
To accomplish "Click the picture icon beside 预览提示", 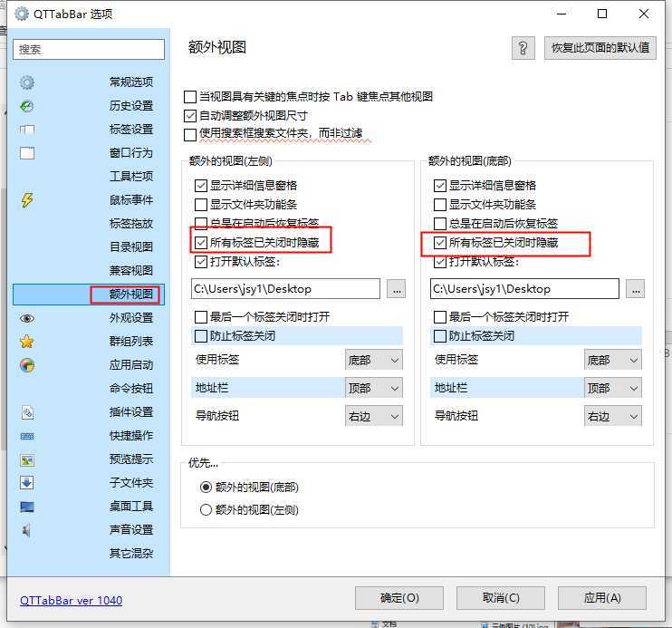I will coord(27,460).
